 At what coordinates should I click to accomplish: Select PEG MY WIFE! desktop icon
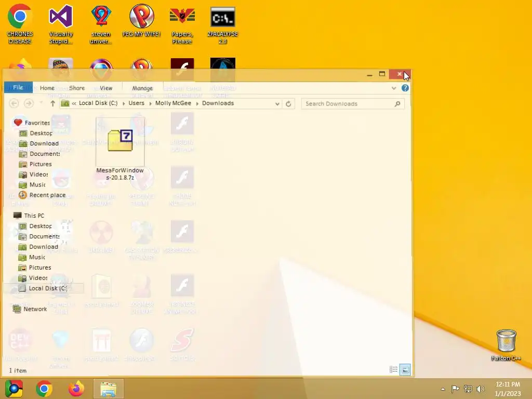[141, 21]
